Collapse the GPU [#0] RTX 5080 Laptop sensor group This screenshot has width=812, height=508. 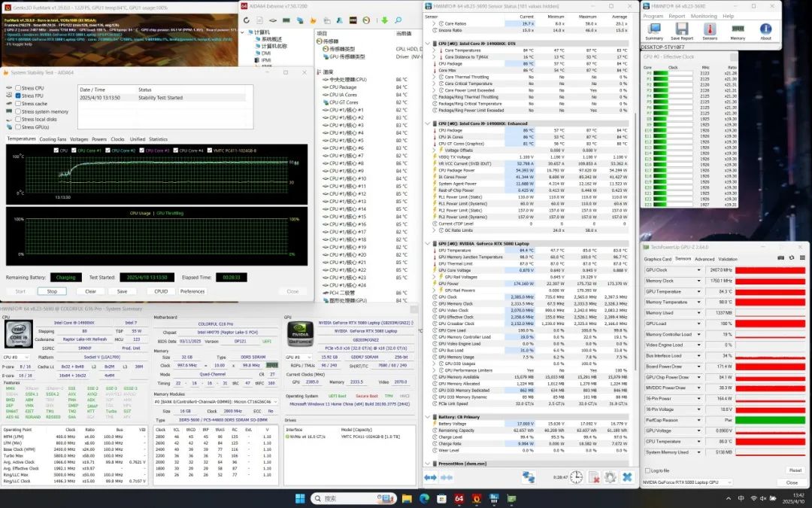428,243
